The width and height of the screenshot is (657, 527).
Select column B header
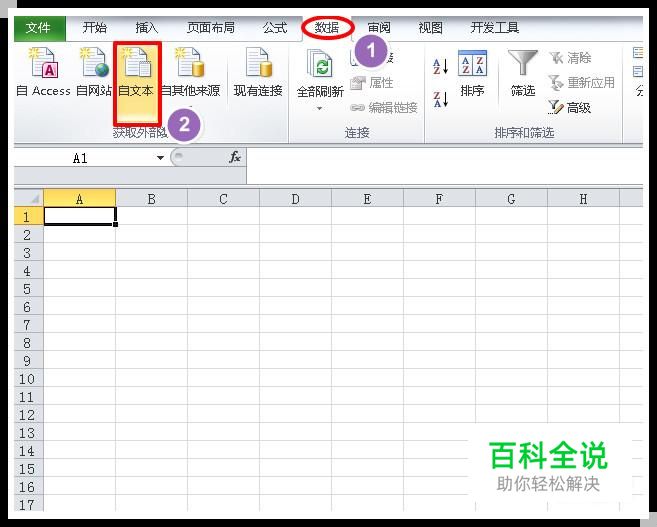(x=152, y=198)
